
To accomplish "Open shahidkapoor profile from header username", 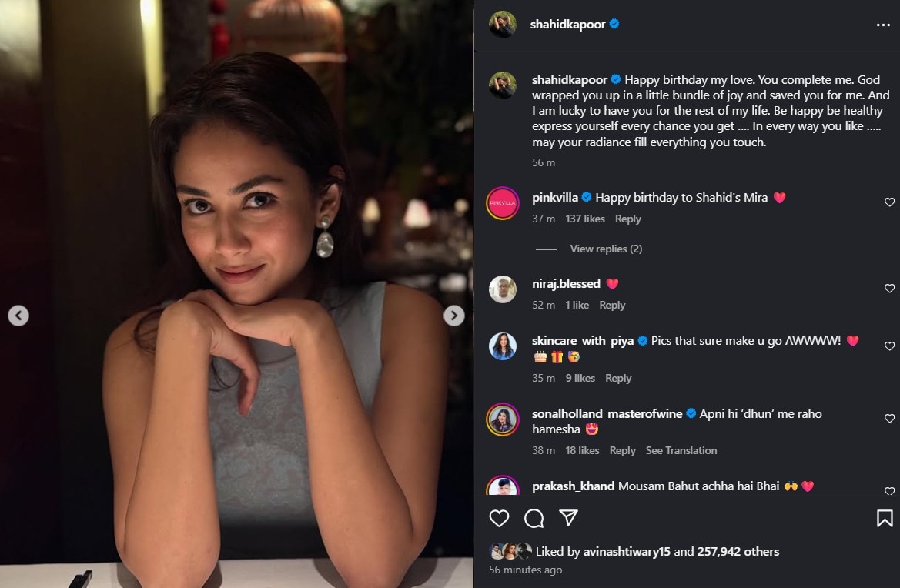I will click(x=567, y=24).
